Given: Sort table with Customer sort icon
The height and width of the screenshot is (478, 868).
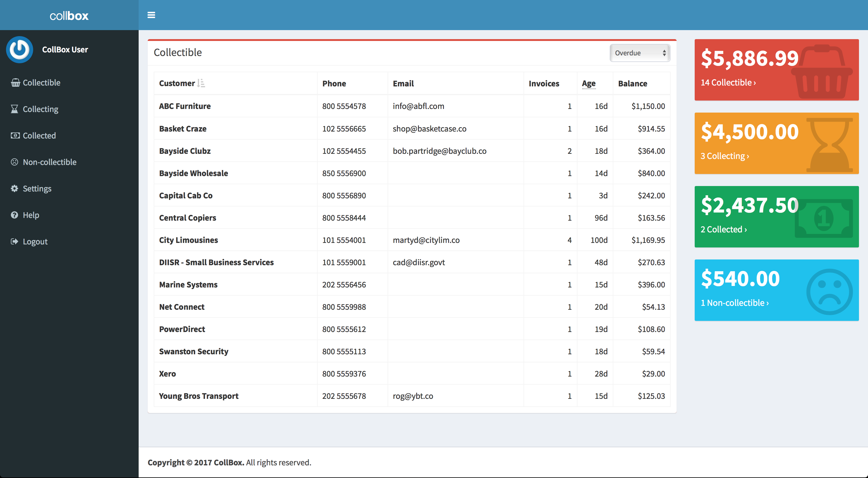Looking at the screenshot, I should [201, 83].
